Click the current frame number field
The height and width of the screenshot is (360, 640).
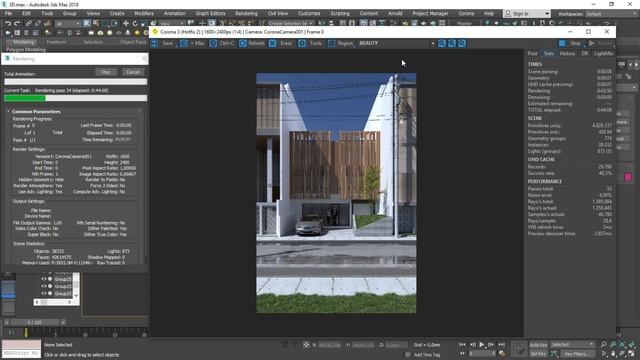point(482,353)
